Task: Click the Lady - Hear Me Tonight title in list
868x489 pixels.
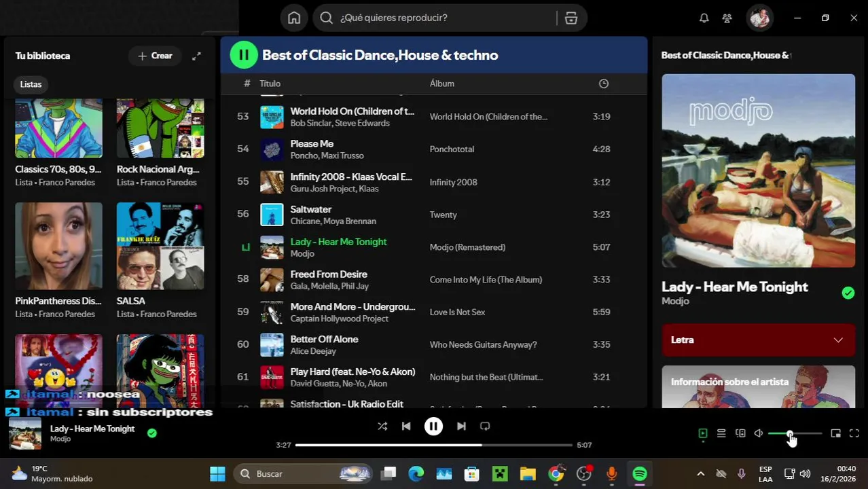Action: point(338,242)
